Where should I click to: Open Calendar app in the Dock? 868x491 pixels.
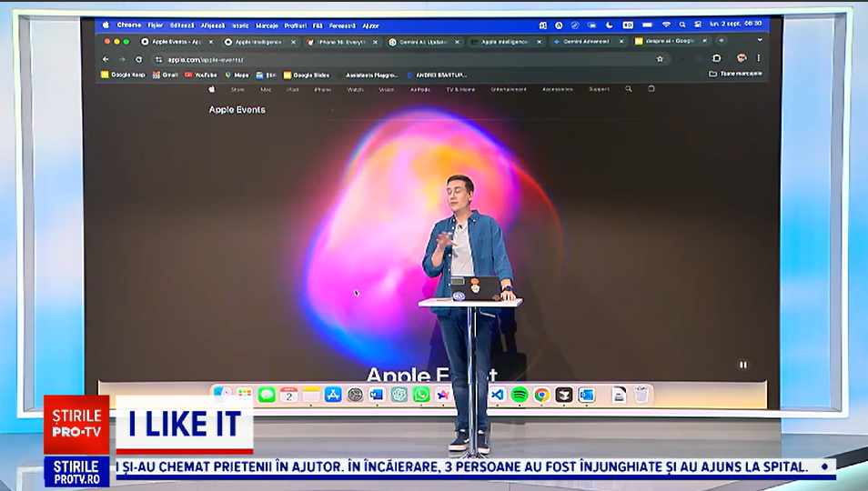(x=289, y=395)
